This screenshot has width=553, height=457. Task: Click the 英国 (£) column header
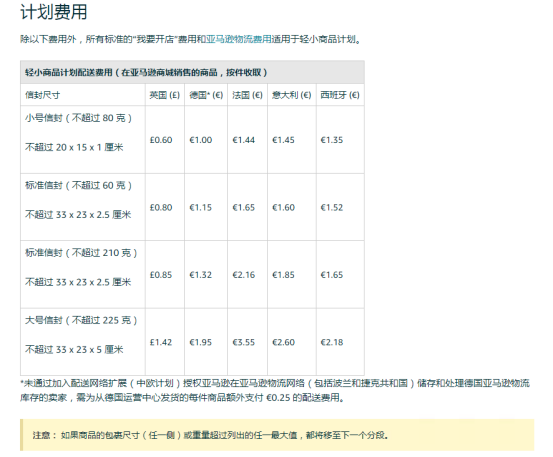tap(164, 95)
